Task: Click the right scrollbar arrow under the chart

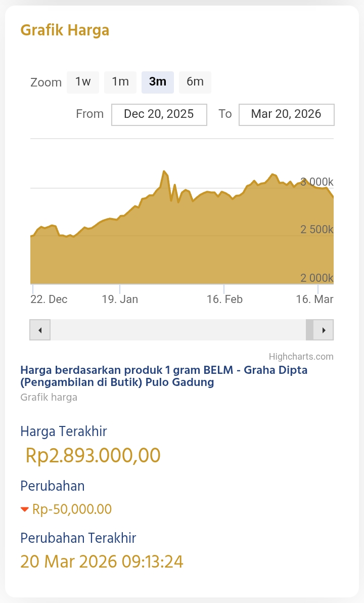Action: [324, 330]
